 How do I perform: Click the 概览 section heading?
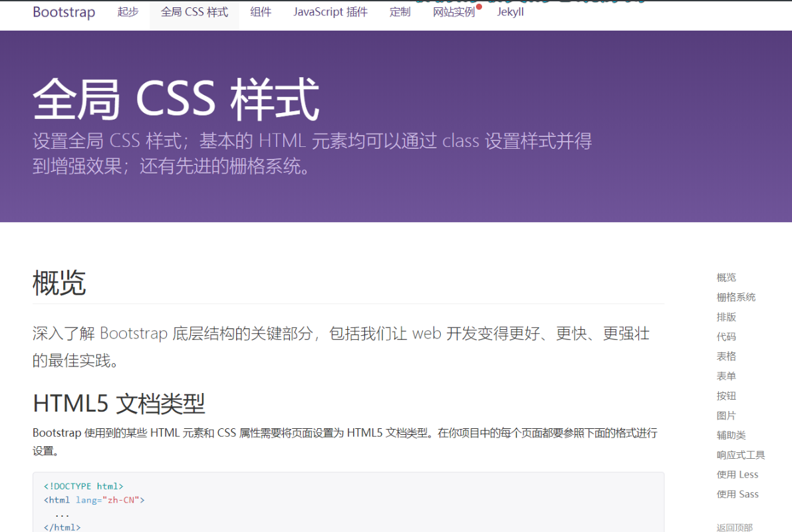click(59, 283)
